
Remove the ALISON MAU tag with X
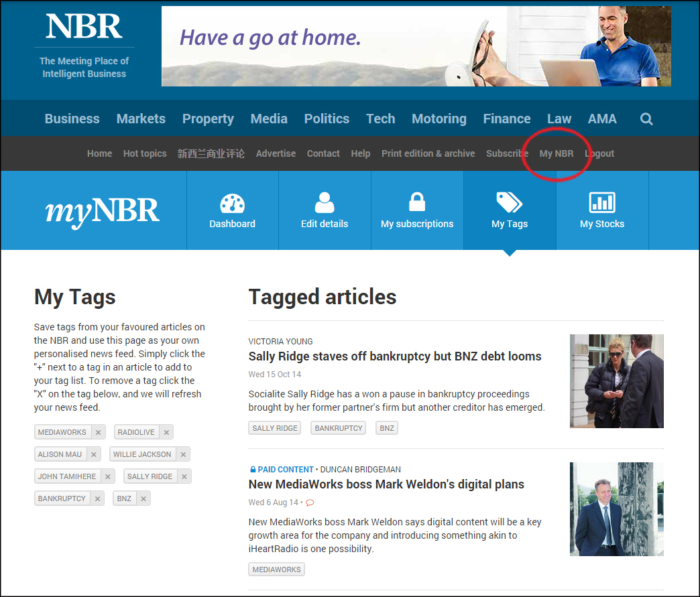[x=94, y=454]
